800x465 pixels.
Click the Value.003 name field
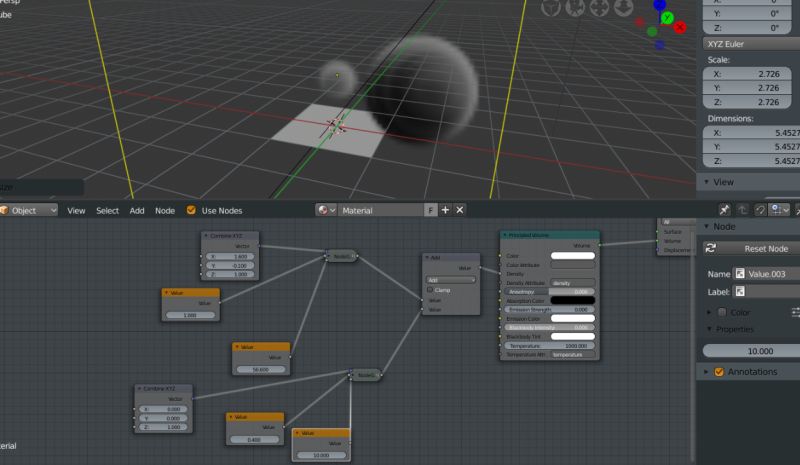[766, 274]
